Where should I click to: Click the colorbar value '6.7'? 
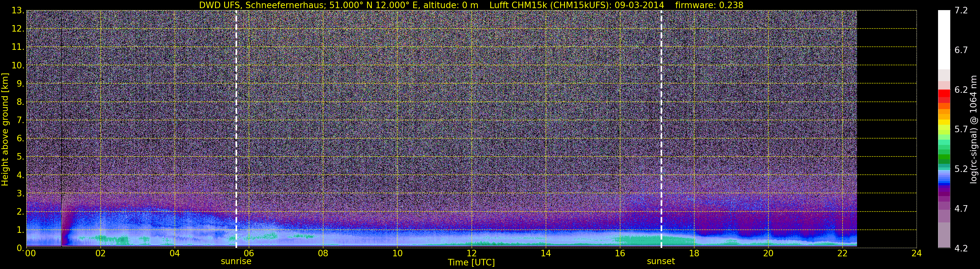[x=961, y=50]
